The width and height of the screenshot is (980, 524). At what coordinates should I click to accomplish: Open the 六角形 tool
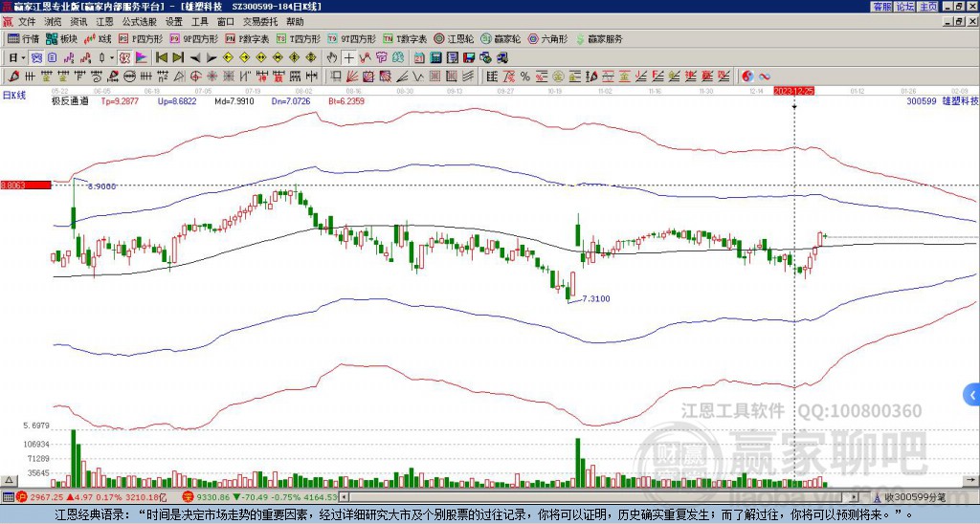[547, 38]
